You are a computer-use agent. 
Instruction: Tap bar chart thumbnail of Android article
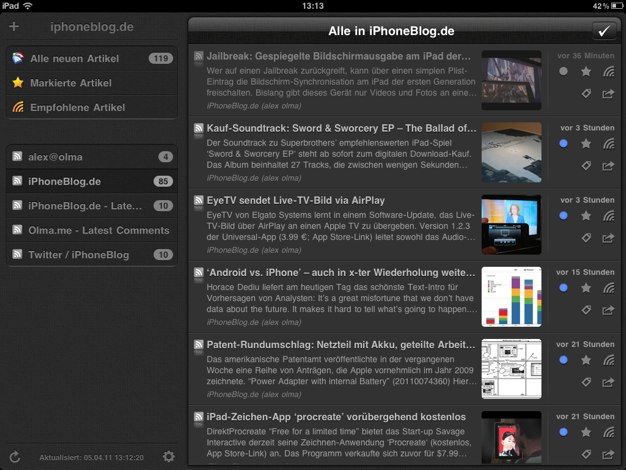(511, 297)
